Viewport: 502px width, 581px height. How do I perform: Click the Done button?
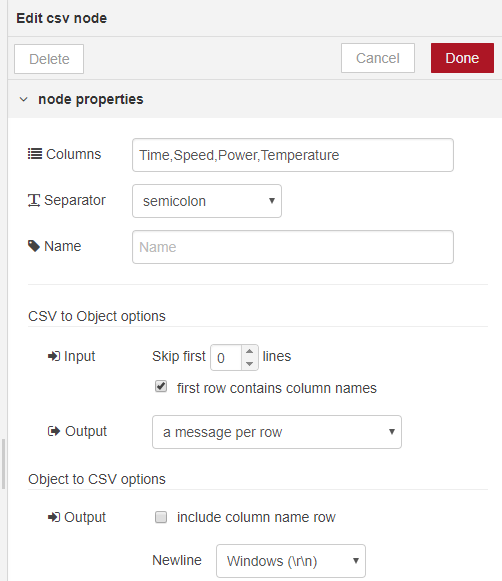[462, 58]
